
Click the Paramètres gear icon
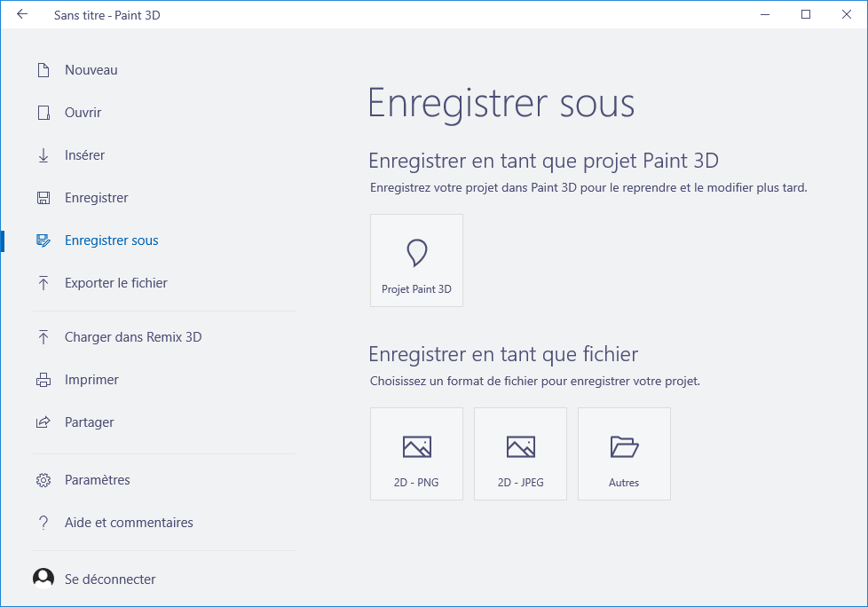point(43,480)
